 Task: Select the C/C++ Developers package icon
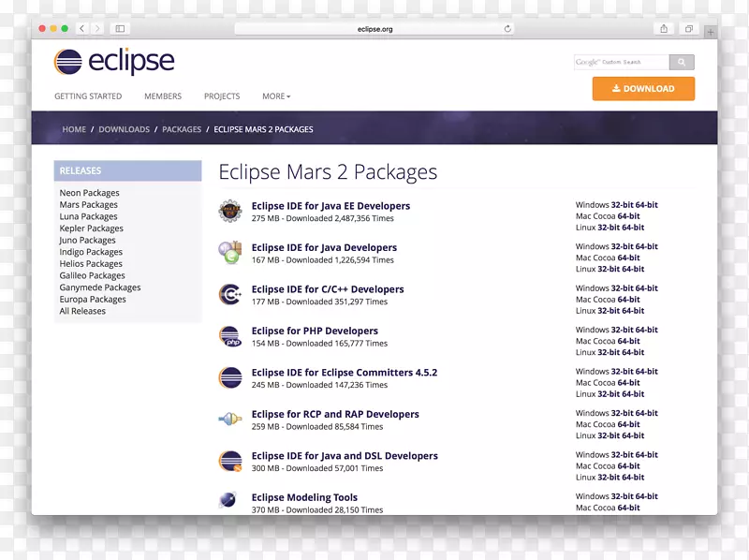click(x=230, y=293)
